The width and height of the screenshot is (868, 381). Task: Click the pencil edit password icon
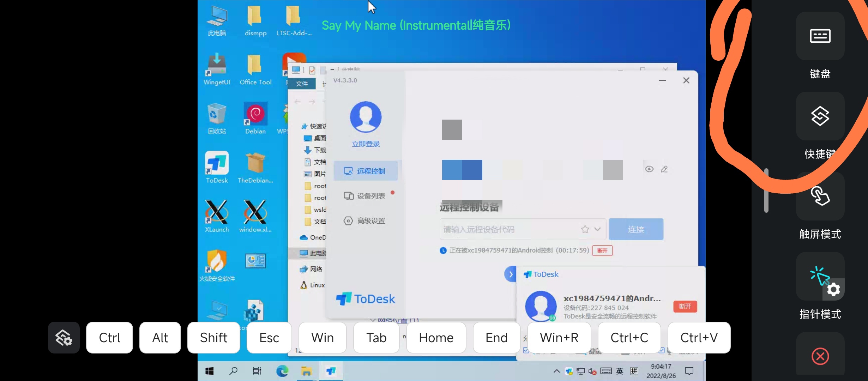coord(664,169)
